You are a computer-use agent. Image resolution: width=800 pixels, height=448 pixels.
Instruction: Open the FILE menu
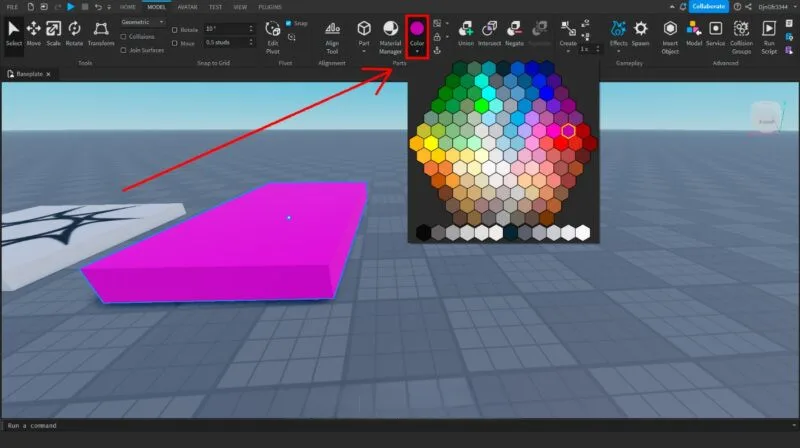[12, 7]
